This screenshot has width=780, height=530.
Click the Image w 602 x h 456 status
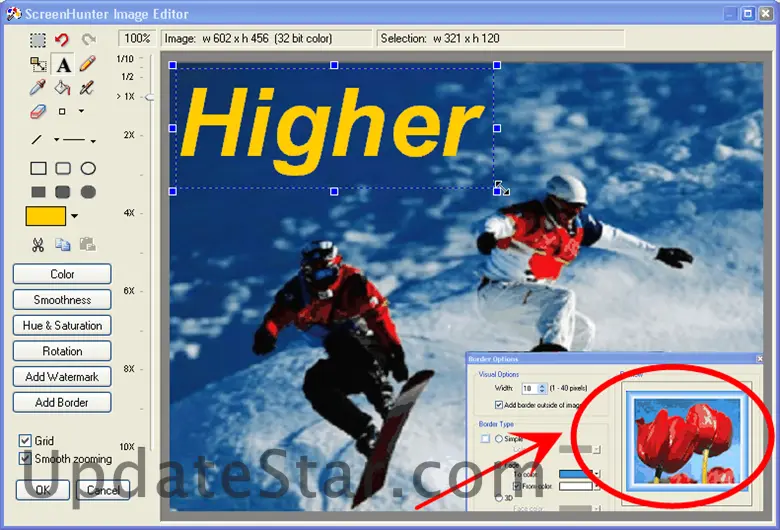tap(266, 38)
